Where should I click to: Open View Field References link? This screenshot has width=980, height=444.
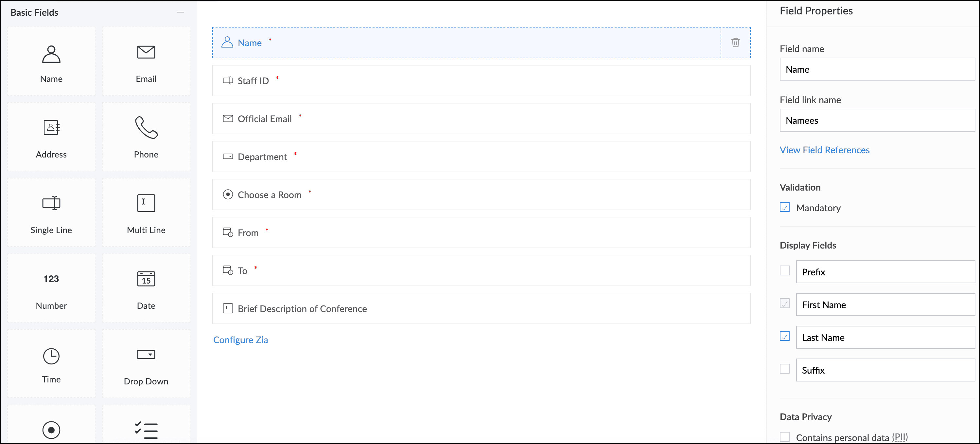tap(824, 150)
